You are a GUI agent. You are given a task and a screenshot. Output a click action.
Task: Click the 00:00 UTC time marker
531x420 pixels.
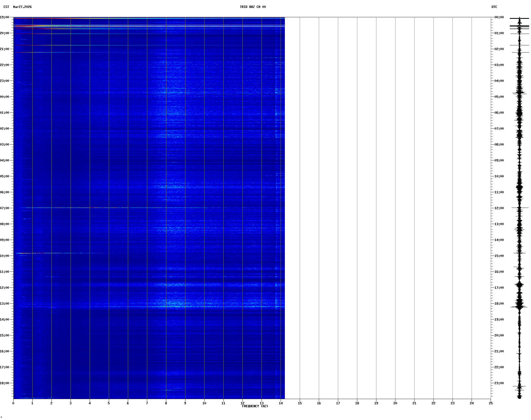499,17
